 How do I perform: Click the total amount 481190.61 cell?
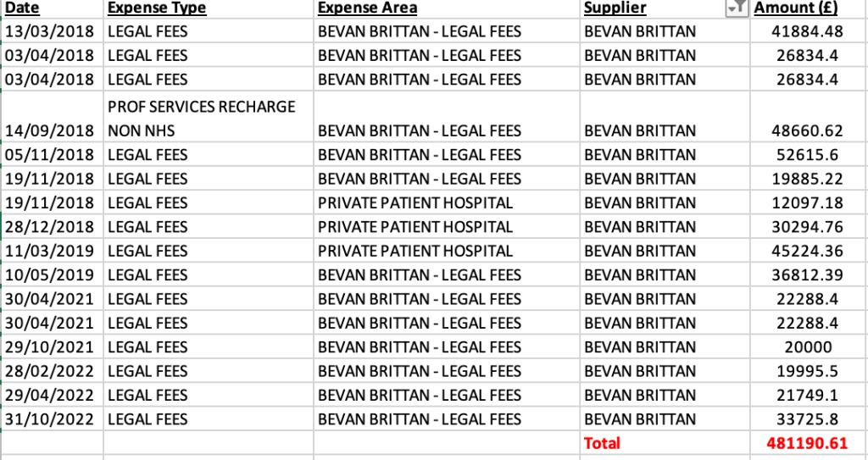click(x=809, y=443)
